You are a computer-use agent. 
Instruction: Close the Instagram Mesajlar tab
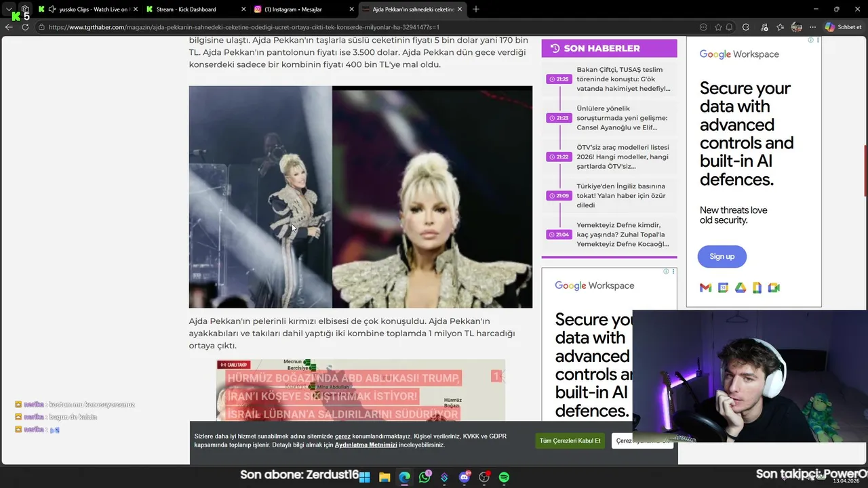tap(351, 9)
